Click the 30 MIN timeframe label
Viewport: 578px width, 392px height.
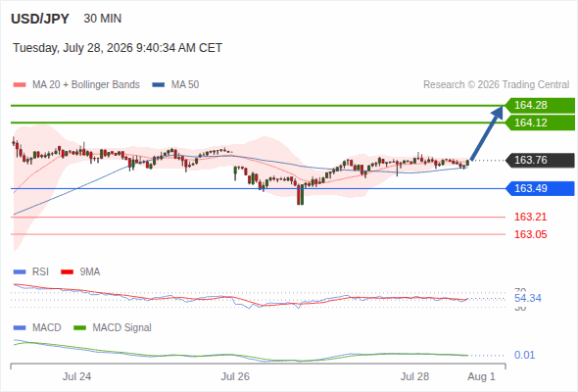click(x=103, y=19)
